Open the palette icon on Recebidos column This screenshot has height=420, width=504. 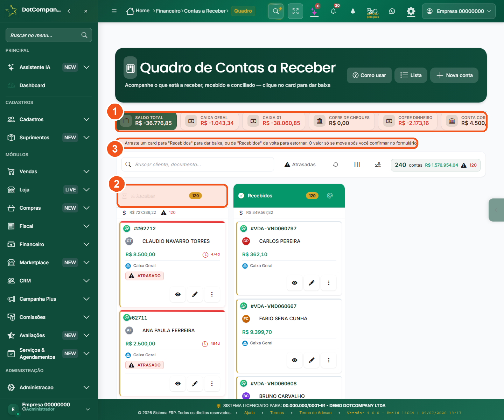click(330, 196)
